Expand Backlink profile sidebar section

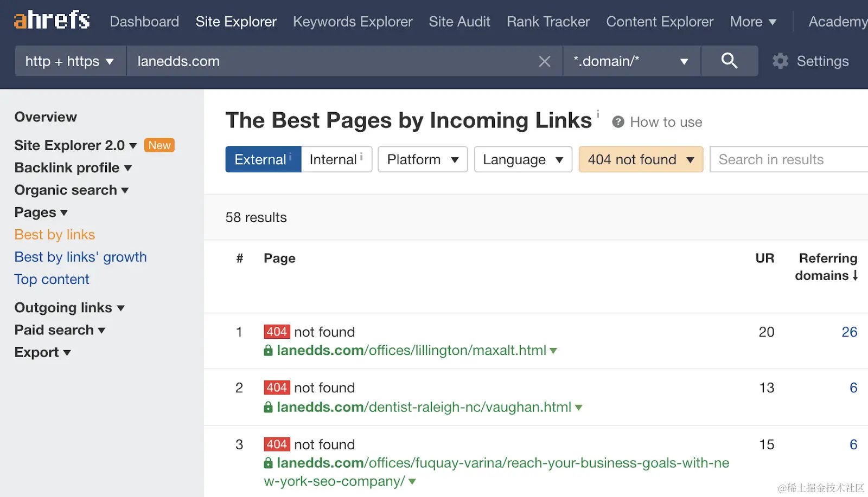(x=73, y=167)
